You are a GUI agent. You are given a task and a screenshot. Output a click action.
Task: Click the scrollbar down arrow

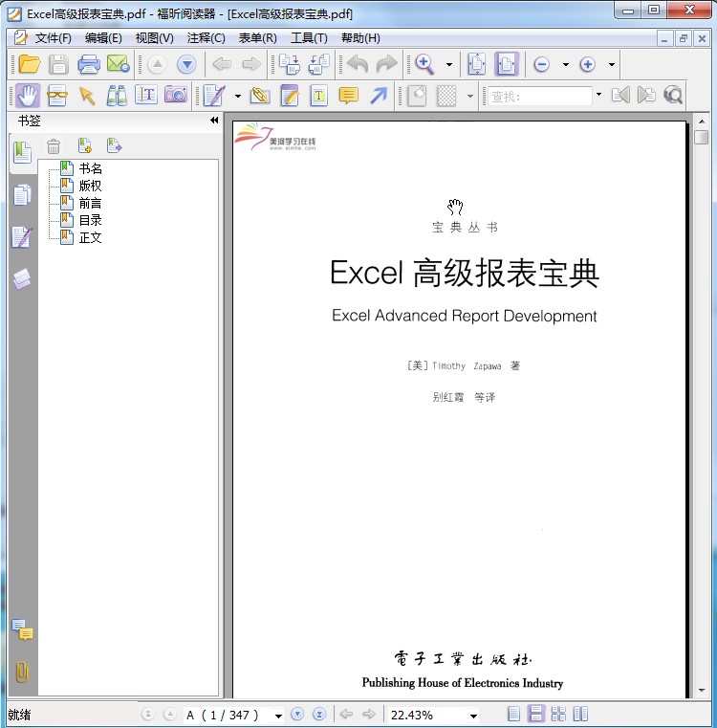(x=702, y=691)
